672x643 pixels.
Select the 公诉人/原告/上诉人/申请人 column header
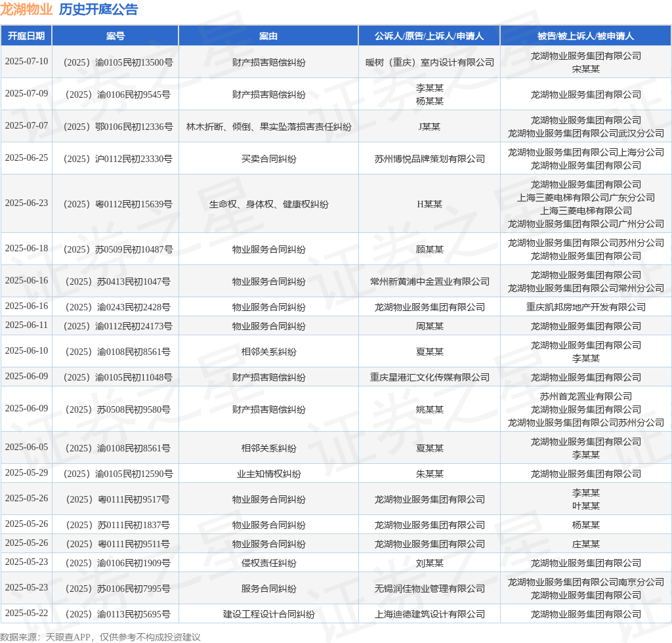point(429,36)
